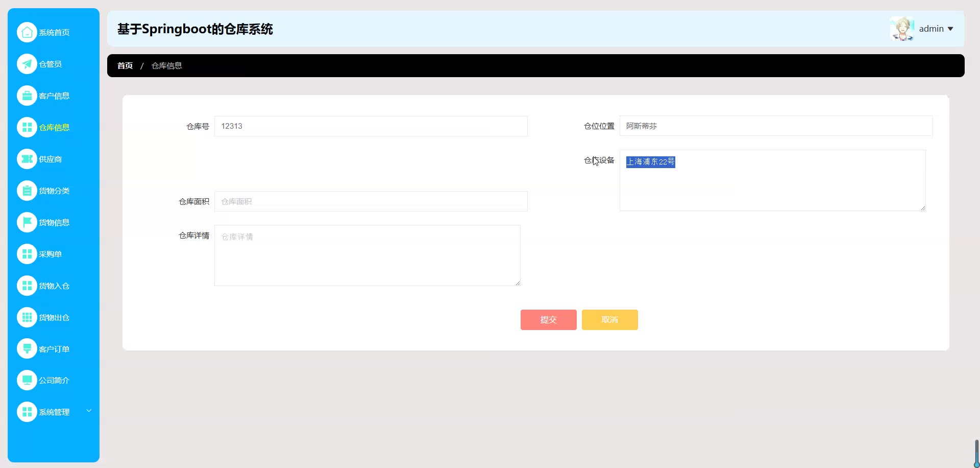
Task: Click the grid icon for 采购单
Action: pos(27,254)
